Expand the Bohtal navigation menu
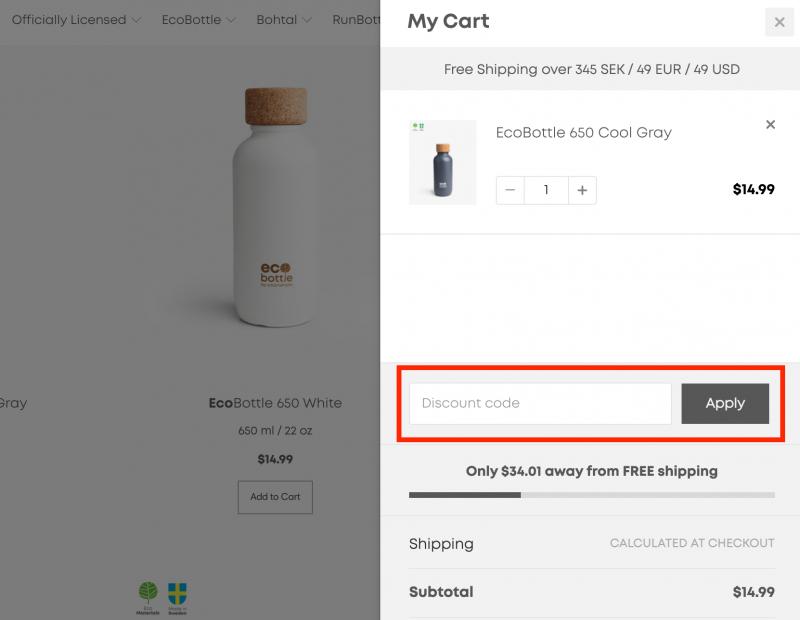The image size is (800, 620). click(283, 20)
